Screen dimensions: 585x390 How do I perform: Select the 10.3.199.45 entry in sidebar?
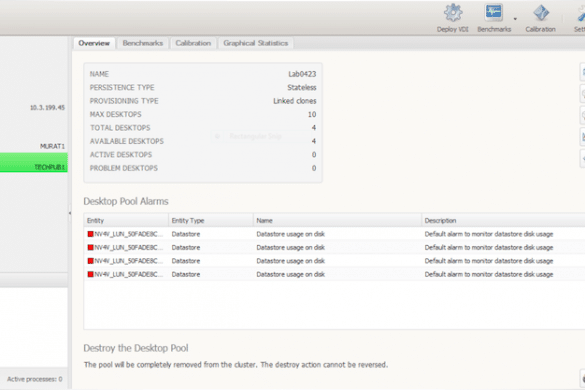click(47, 107)
